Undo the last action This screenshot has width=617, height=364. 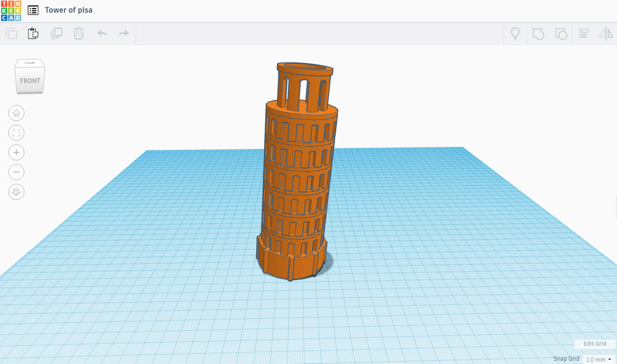102,34
